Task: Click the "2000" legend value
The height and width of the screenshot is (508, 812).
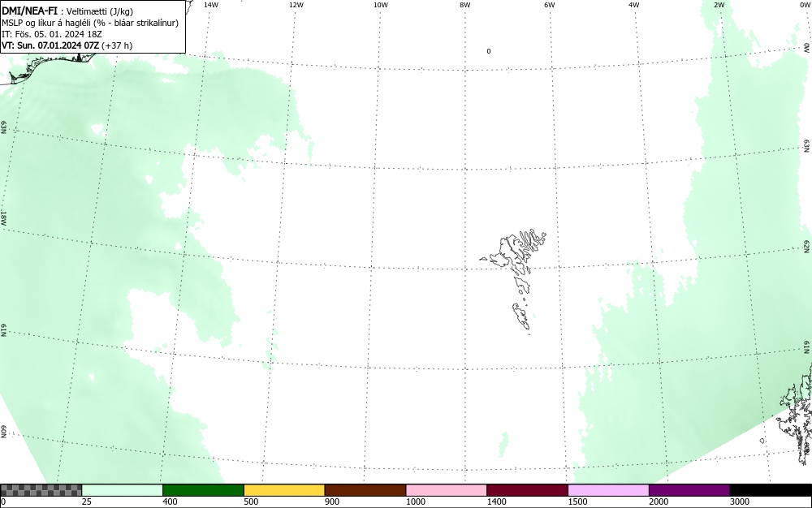Action: [x=659, y=502]
